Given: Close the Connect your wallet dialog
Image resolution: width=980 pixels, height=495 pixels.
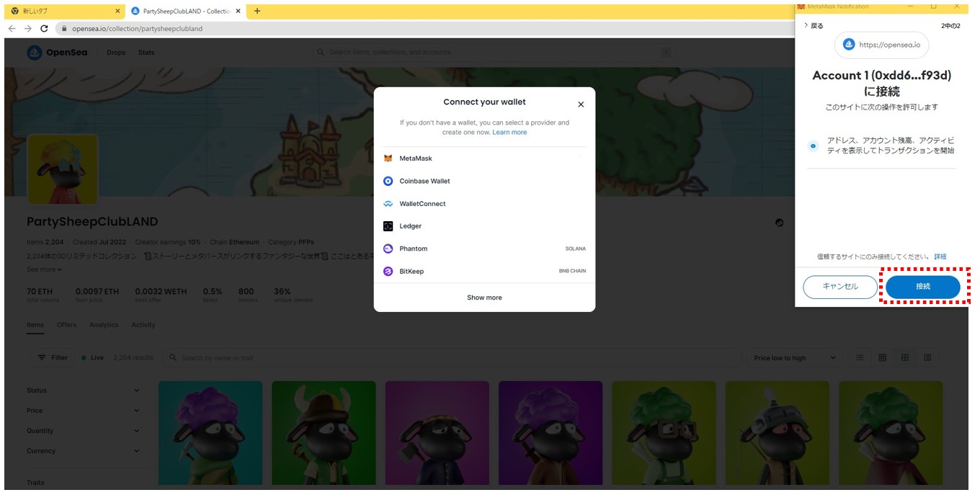Looking at the screenshot, I should (x=581, y=104).
